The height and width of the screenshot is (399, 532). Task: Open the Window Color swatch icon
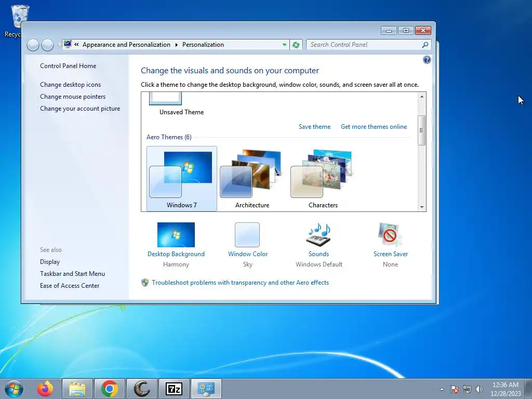(x=247, y=234)
